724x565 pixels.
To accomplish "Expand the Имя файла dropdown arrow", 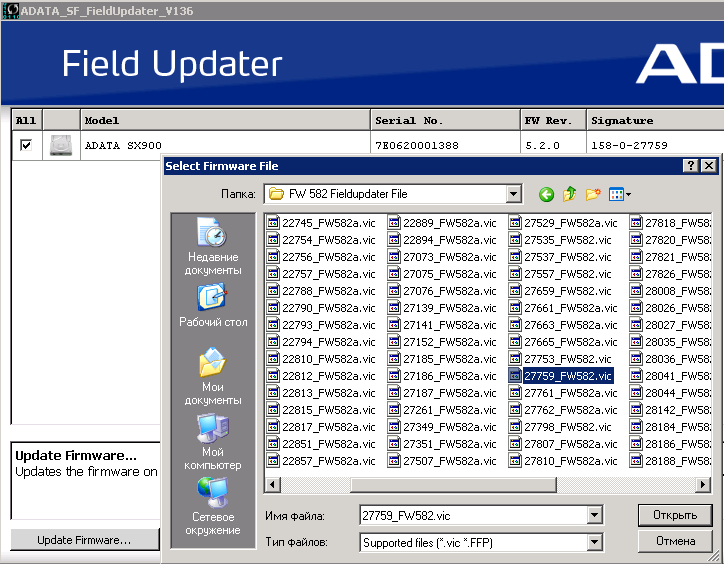I will [595, 515].
